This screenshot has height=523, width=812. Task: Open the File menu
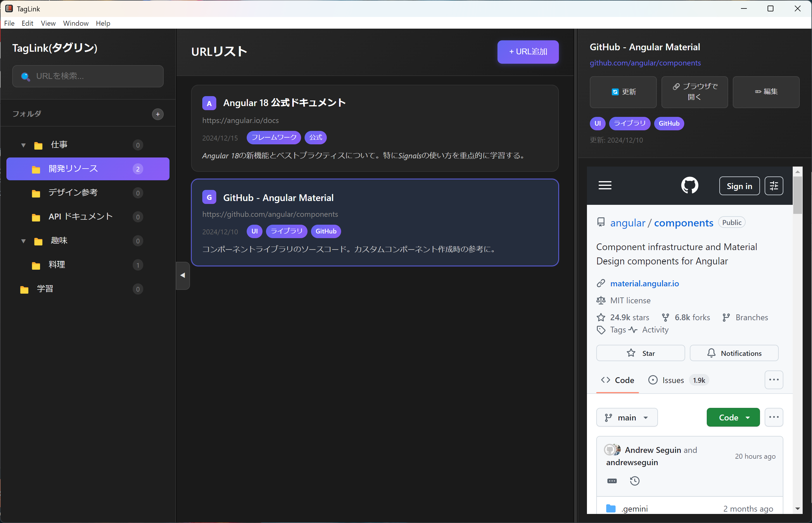[9, 23]
